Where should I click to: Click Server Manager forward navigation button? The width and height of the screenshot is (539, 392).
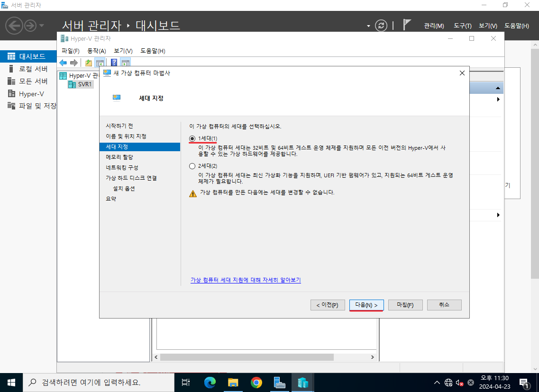click(30, 26)
